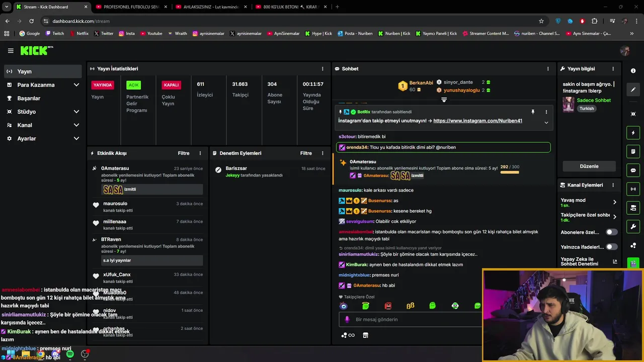The image size is (644, 362).
Task: Click the lightning bolt icon in right toolbar
Action: (633, 133)
